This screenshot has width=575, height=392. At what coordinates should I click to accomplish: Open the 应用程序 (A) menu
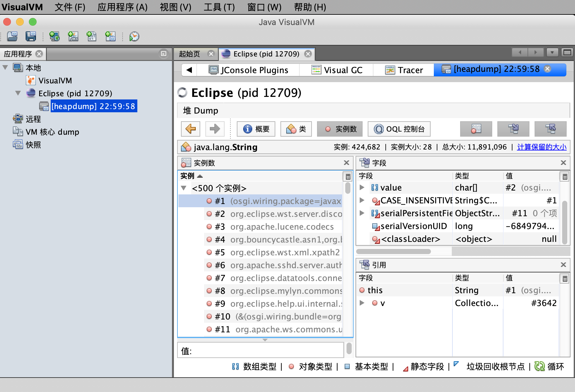pyautogui.click(x=123, y=7)
